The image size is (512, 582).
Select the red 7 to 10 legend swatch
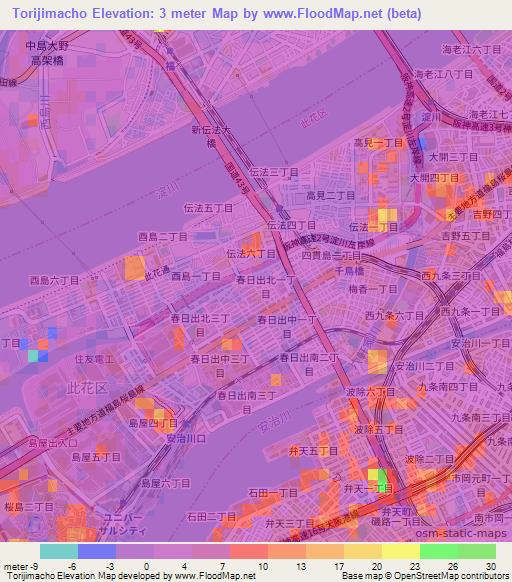pyautogui.click(x=249, y=551)
